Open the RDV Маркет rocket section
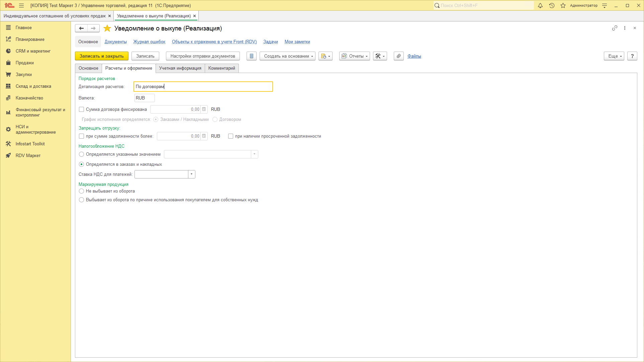 [28, 156]
